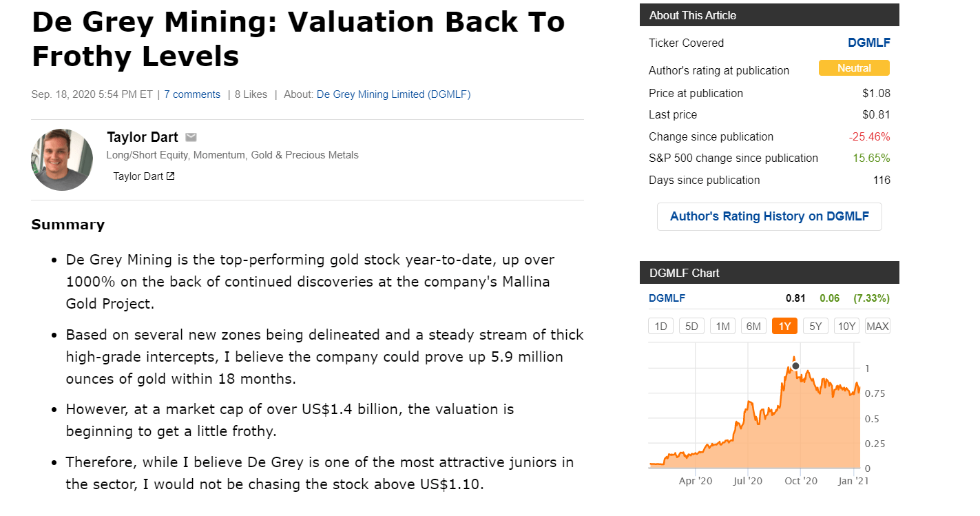Select the 5D chart range

pos(691,326)
